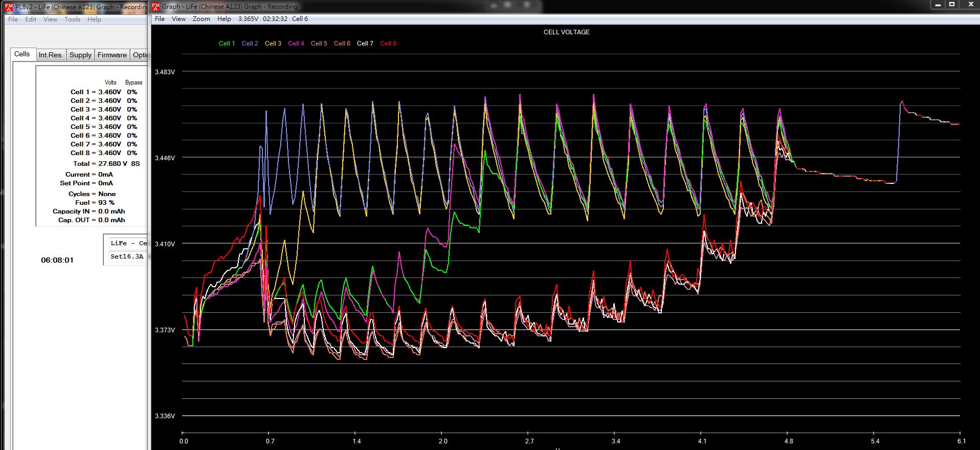Select the Cell 4 legend label
980x450 pixels.
click(296, 44)
